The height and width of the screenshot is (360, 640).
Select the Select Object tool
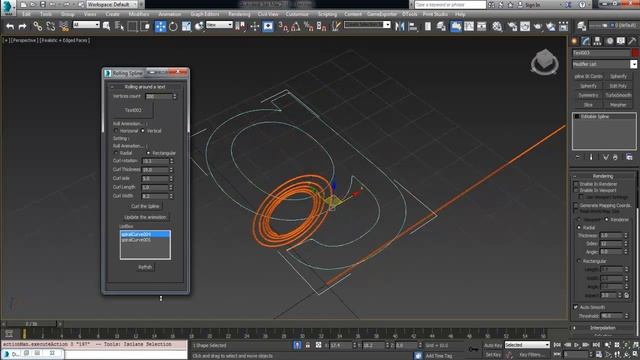click(x=107, y=27)
